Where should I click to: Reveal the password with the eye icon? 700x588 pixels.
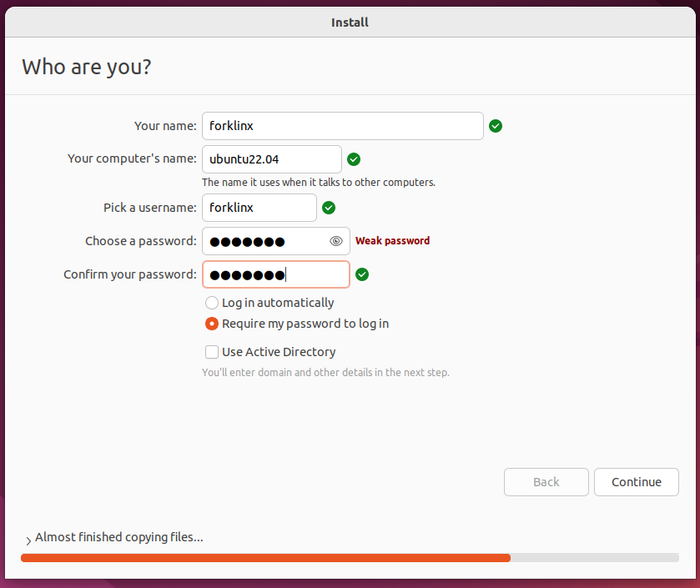coord(335,241)
